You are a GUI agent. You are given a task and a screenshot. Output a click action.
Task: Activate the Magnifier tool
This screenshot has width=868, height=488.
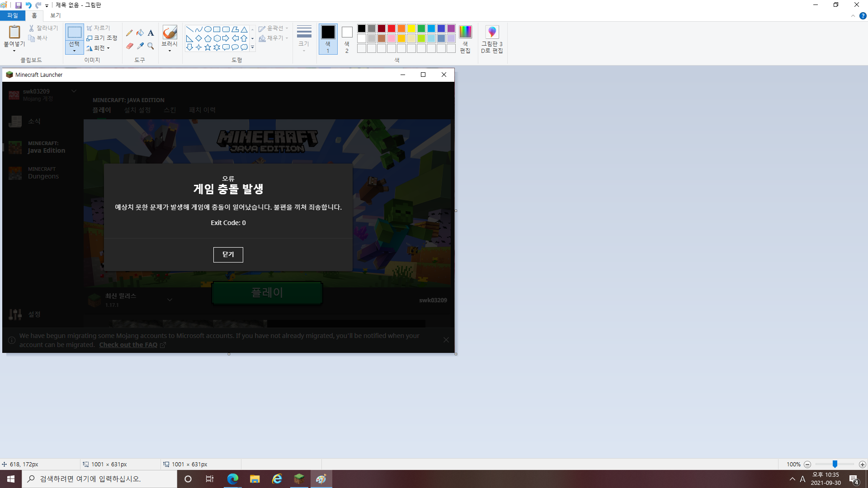pos(151,46)
